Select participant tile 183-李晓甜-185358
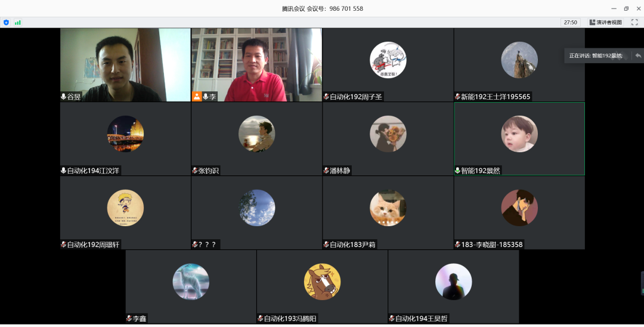The width and height of the screenshot is (644, 327). 519,212
